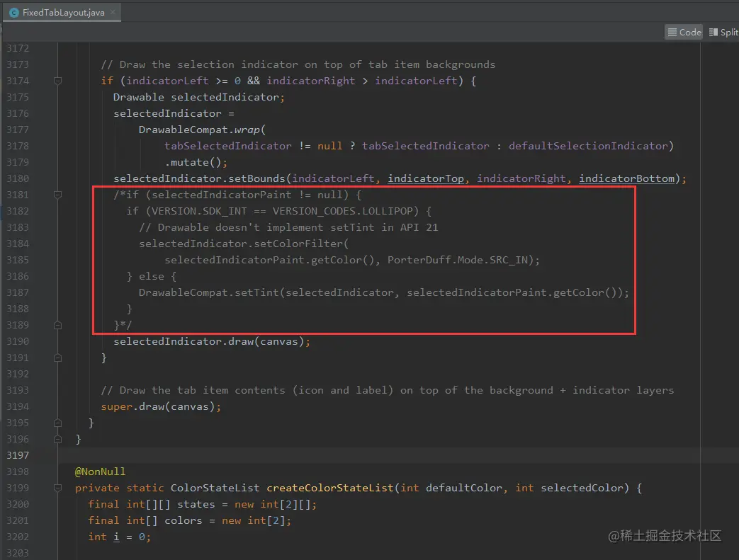
Task: Click line number 3199 in gutter
Action: (18, 488)
